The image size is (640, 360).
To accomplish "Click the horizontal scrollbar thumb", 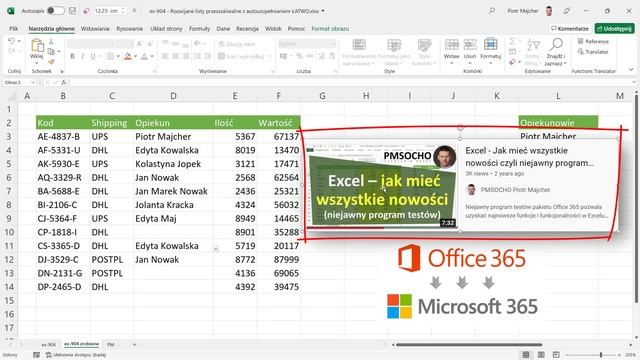I will point(469,345).
